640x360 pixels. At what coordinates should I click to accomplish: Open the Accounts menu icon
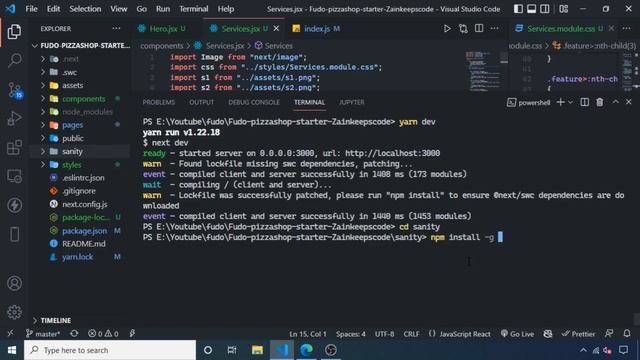[14, 283]
